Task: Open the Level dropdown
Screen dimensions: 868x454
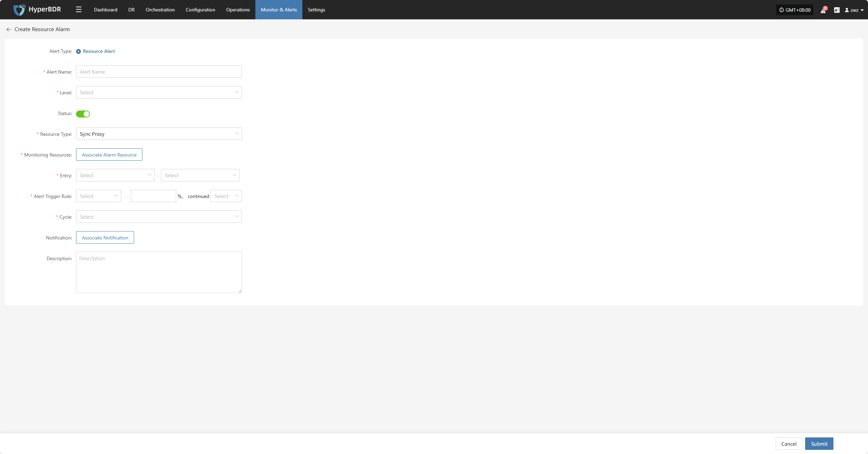Action: 159,92
